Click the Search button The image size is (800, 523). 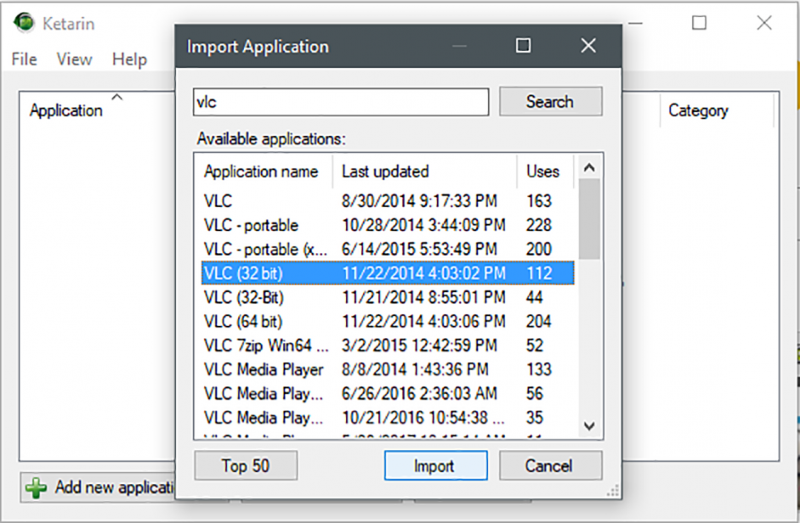(550, 102)
